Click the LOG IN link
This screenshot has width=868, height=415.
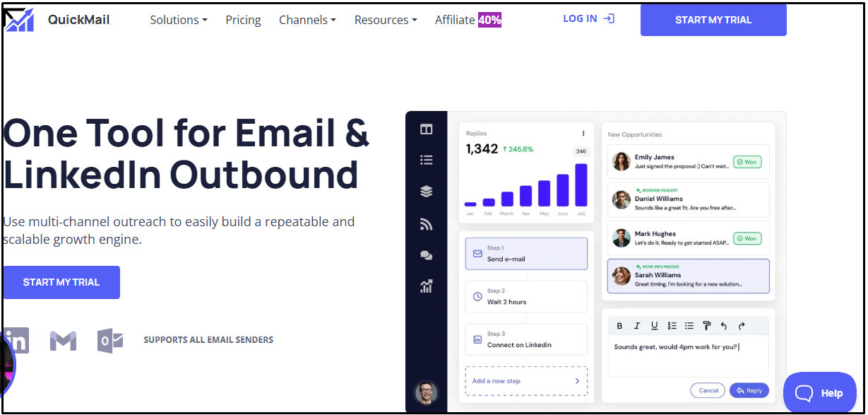point(588,19)
